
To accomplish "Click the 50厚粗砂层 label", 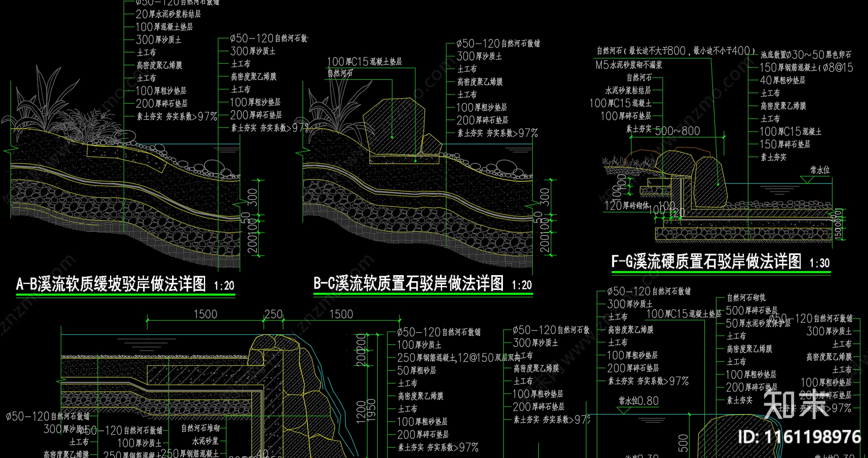I will coord(417,371).
